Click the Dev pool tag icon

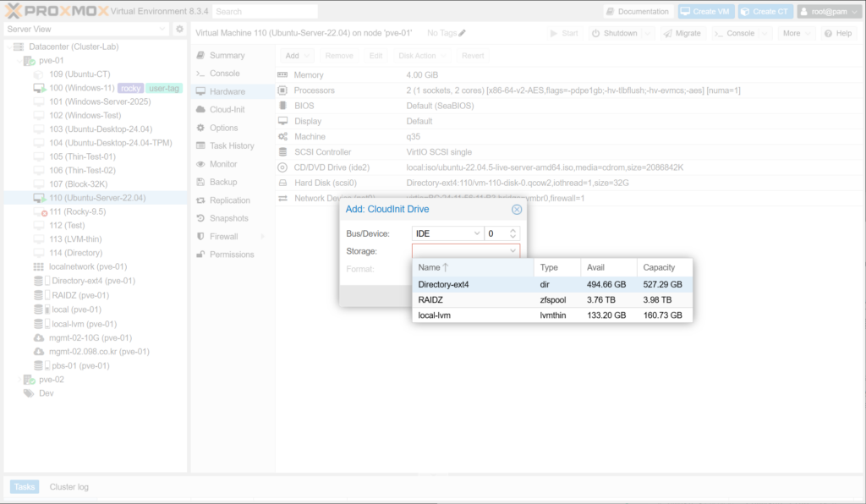pyautogui.click(x=29, y=393)
